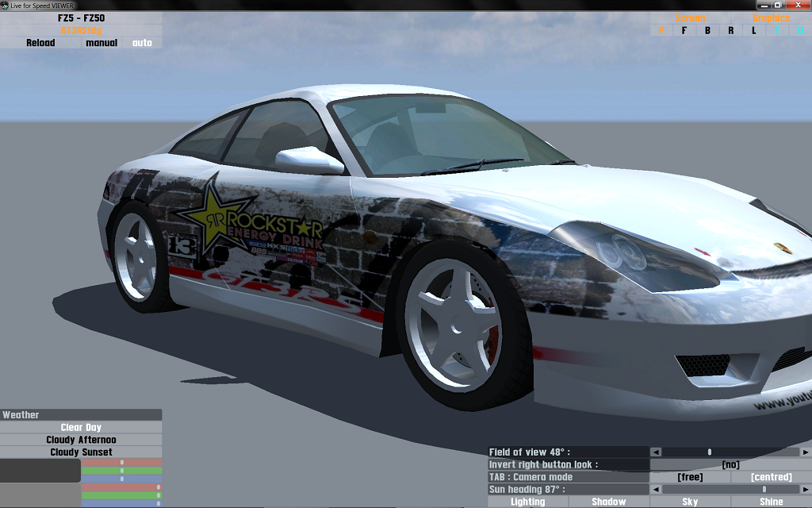Image resolution: width=812 pixels, height=508 pixels.
Task: Toggle Invert right button look [no]
Action: [730, 464]
